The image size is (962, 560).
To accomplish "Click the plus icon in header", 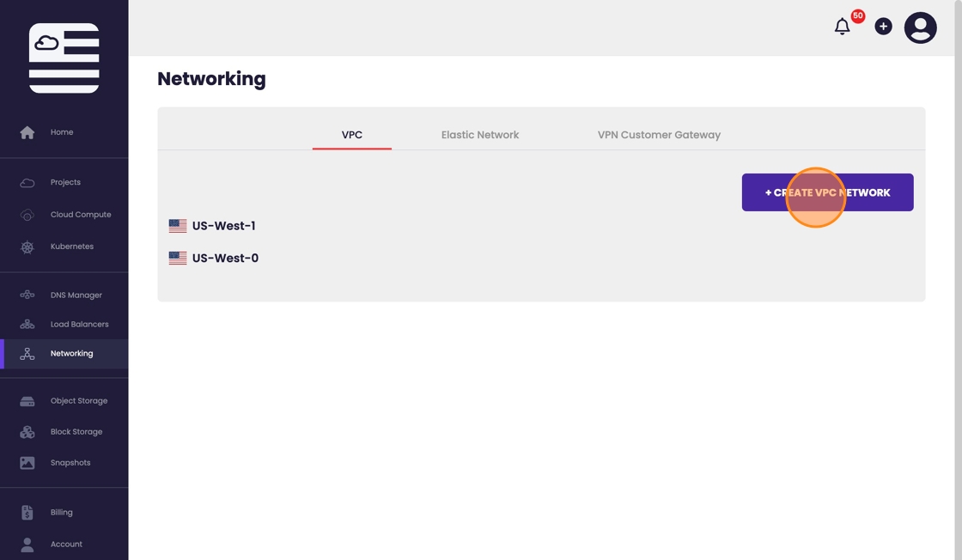I will click(883, 27).
